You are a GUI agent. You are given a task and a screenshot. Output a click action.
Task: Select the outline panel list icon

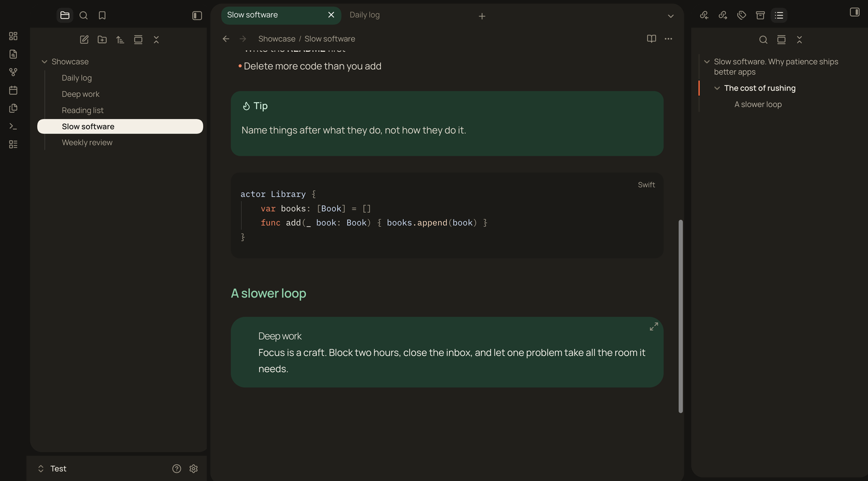click(779, 16)
